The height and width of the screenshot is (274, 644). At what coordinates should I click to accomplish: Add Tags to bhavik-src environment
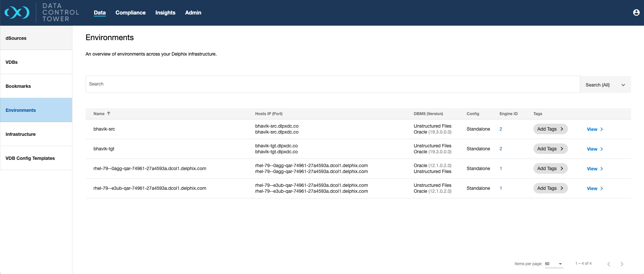click(550, 129)
